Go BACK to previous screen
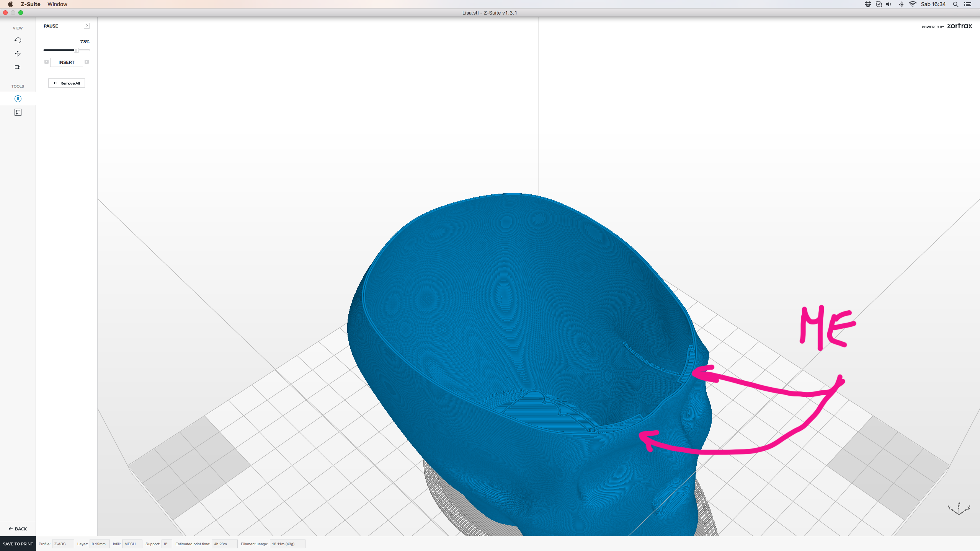This screenshot has height=551, width=980. [x=18, y=529]
